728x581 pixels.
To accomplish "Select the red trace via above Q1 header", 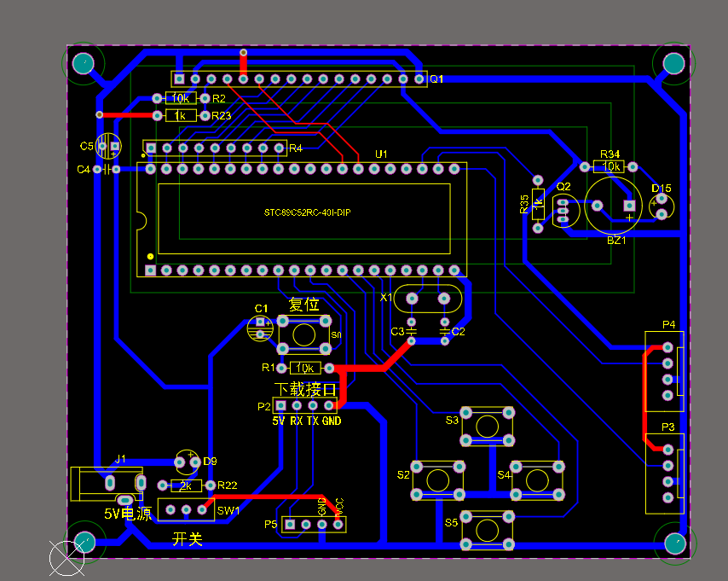I will tap(243, 53).
